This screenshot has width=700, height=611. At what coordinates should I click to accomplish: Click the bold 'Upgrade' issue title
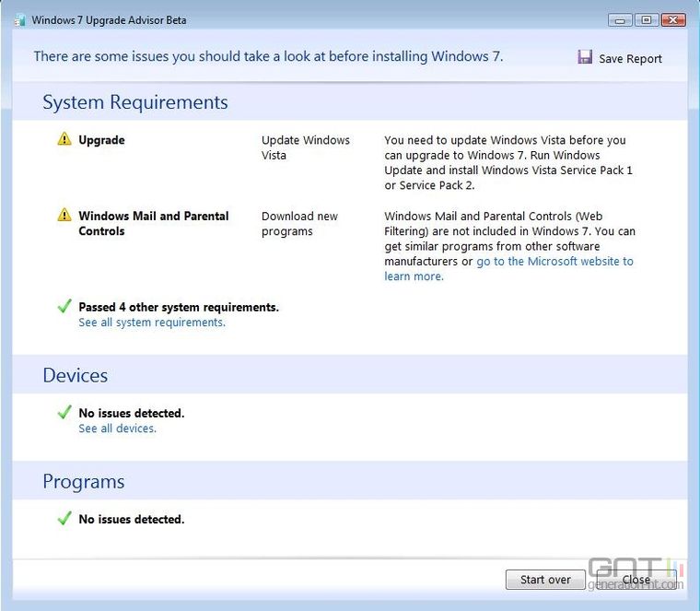click(x=101, y=140)
